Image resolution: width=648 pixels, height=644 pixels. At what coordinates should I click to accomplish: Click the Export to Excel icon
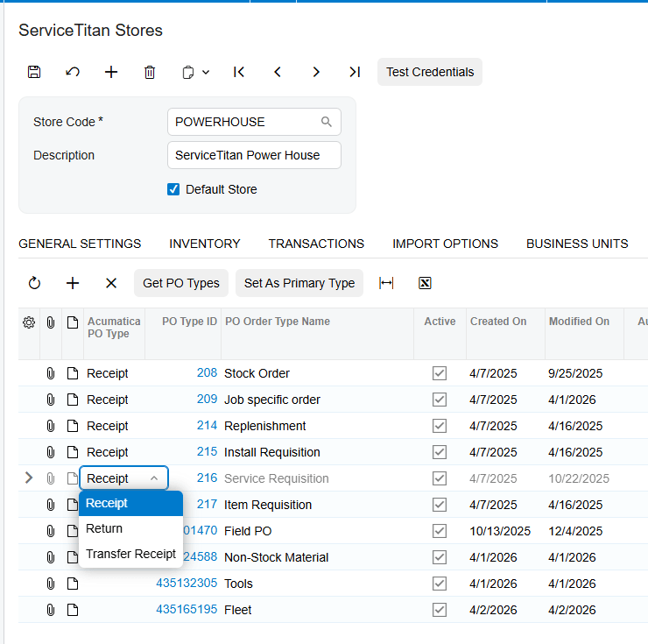coord(425,283)
